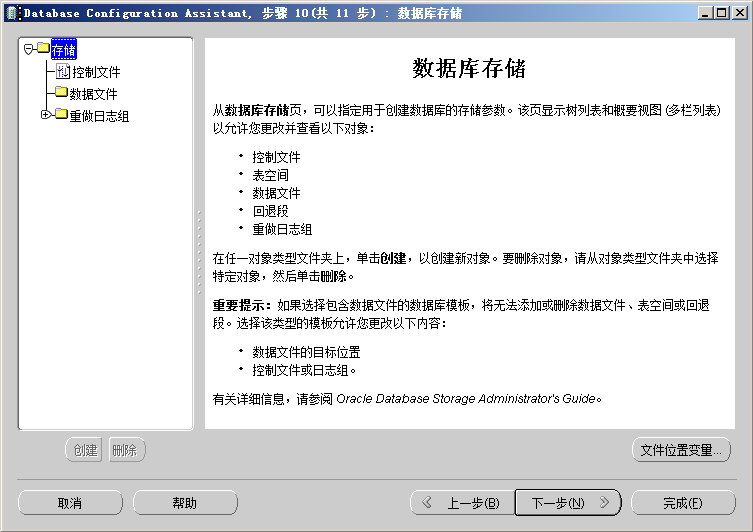Select the 存储 tree item

coord(63,49)
